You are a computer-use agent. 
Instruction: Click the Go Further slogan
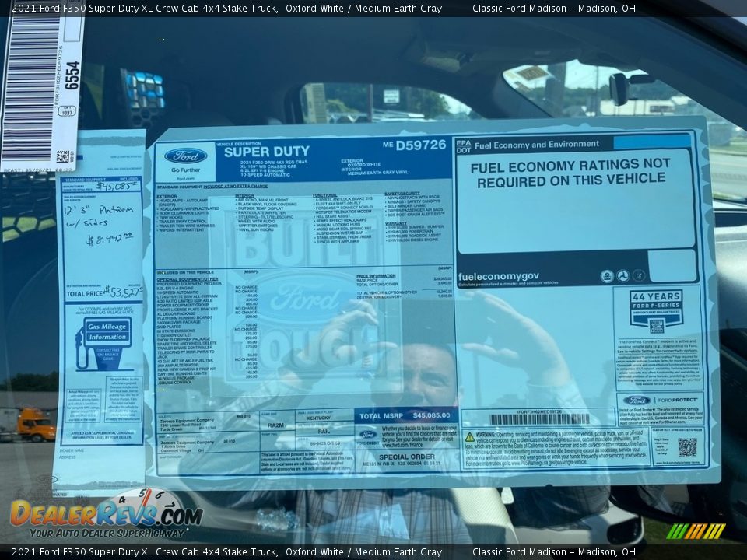(x=186, y=170)
